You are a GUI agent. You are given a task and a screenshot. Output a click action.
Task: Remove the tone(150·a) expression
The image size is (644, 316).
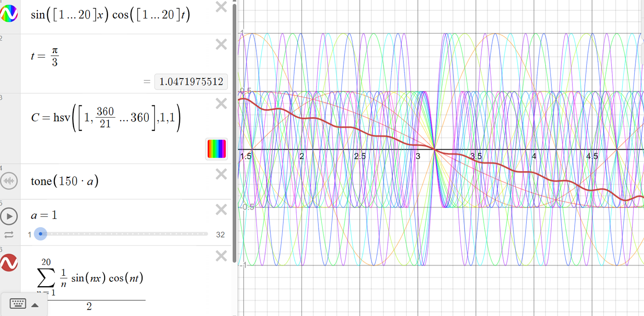(221, 174)
